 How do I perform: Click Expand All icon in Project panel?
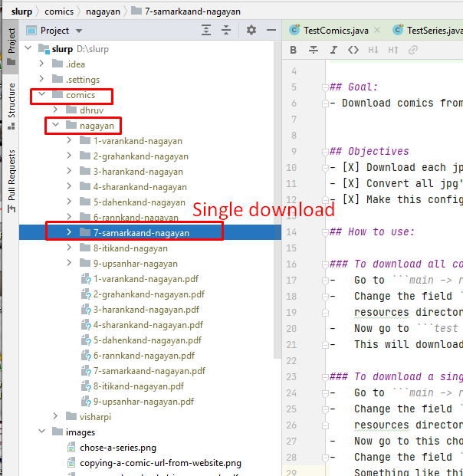click(206, 30)
